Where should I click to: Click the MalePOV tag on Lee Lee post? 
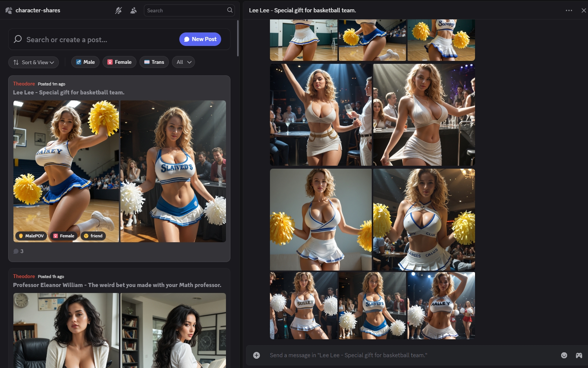click(31, 236)
